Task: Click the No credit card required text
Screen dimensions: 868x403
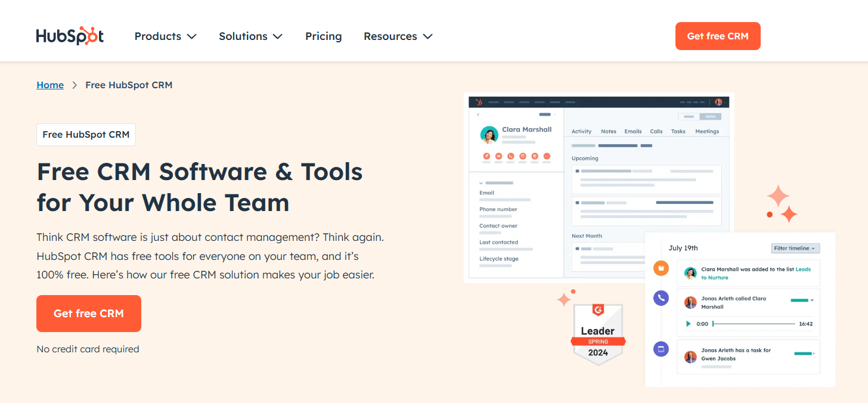Action: [x=88, y=349]
